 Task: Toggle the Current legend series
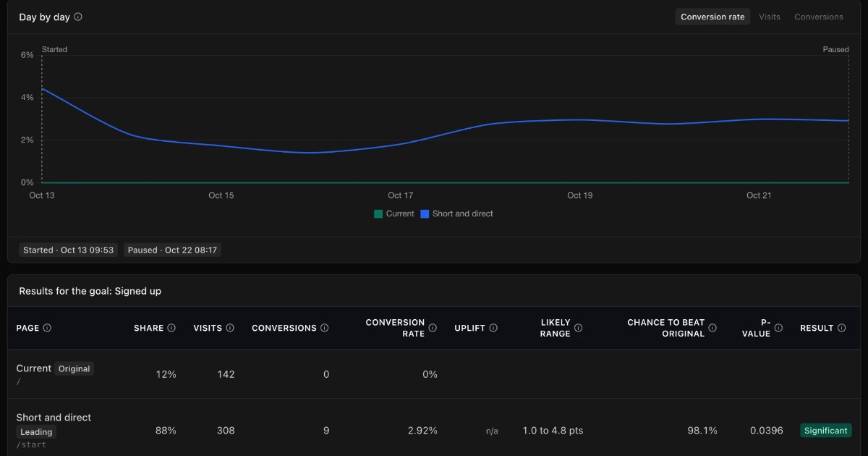[x=394, y=214]
